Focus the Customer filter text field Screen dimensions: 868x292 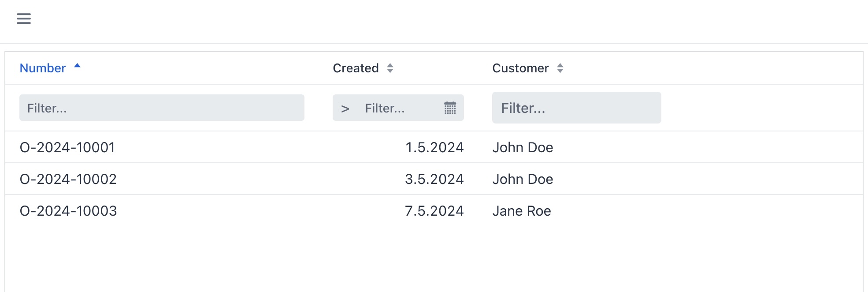point(576,108)
